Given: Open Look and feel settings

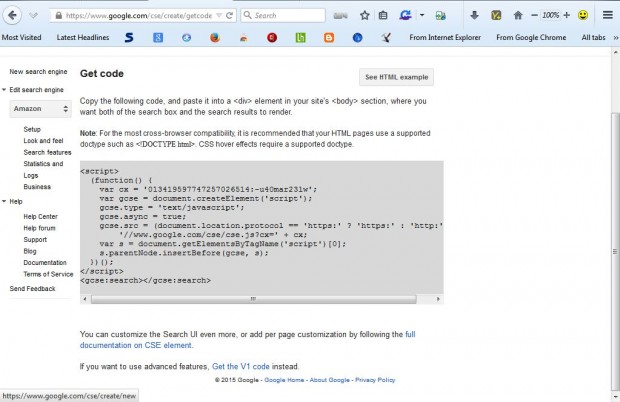Looking at the screenshot, I should tap(43, 141).
